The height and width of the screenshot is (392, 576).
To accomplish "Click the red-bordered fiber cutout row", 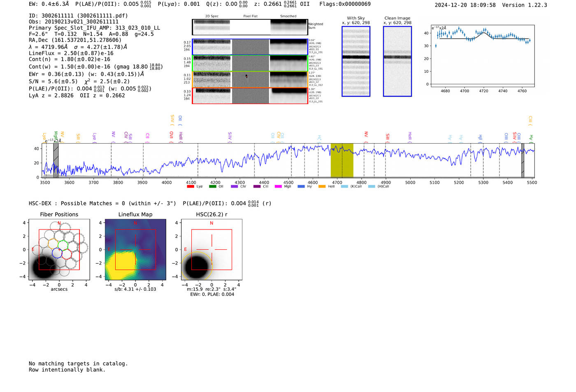I will pyautogui.click(x=250, y=96).
